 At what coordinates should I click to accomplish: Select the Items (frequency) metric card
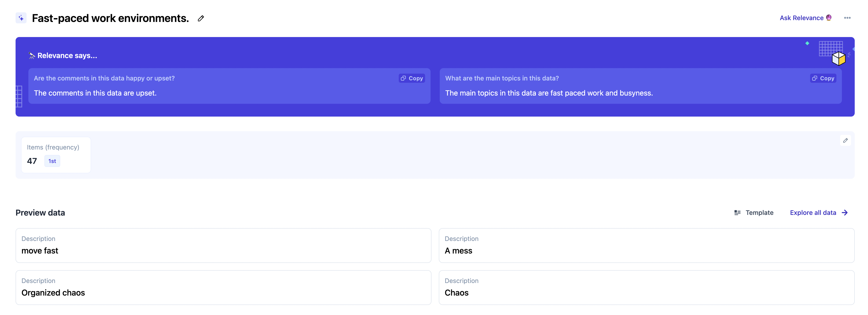point(56,155)
